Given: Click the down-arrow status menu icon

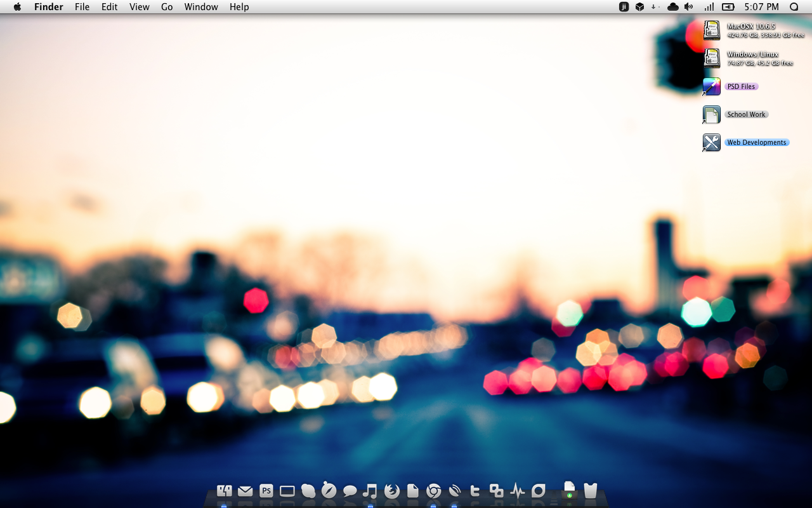Looking at the screenshot, I should tap(653, 7).
